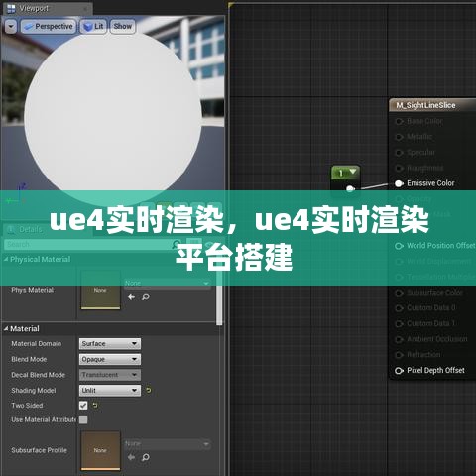Click the constant node output pin

point(350,188)
